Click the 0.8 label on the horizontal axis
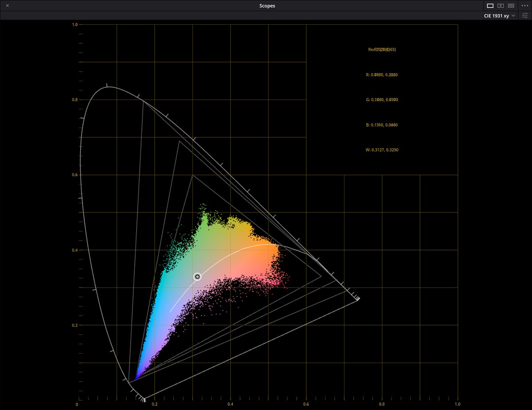 382,404
